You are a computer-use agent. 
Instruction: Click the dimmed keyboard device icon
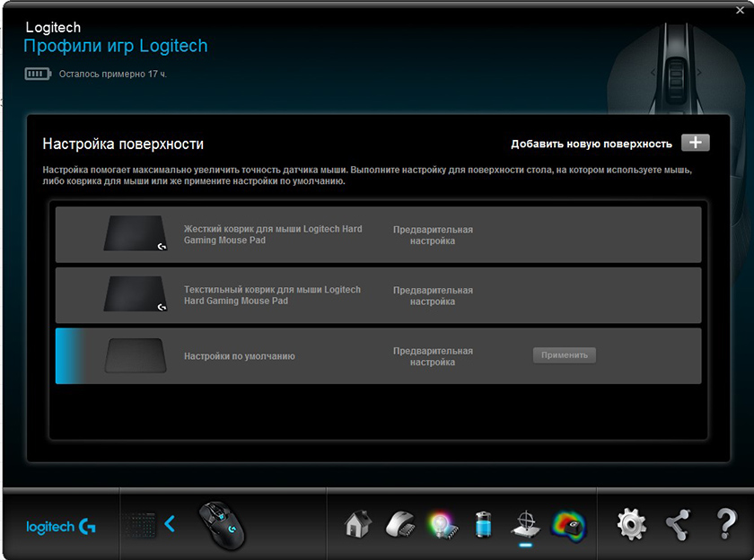click(x=138, y=524)
